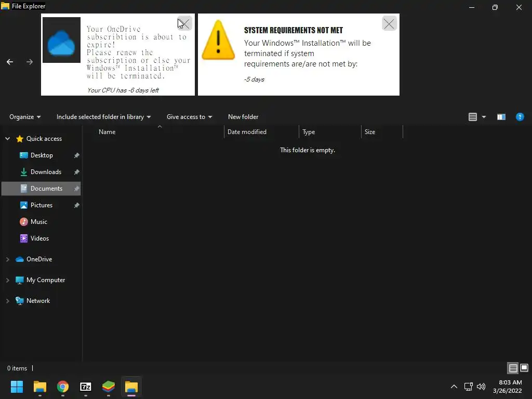Open Desktop in the navigation pane
532x399 pixels.
[x=42, y=155]
